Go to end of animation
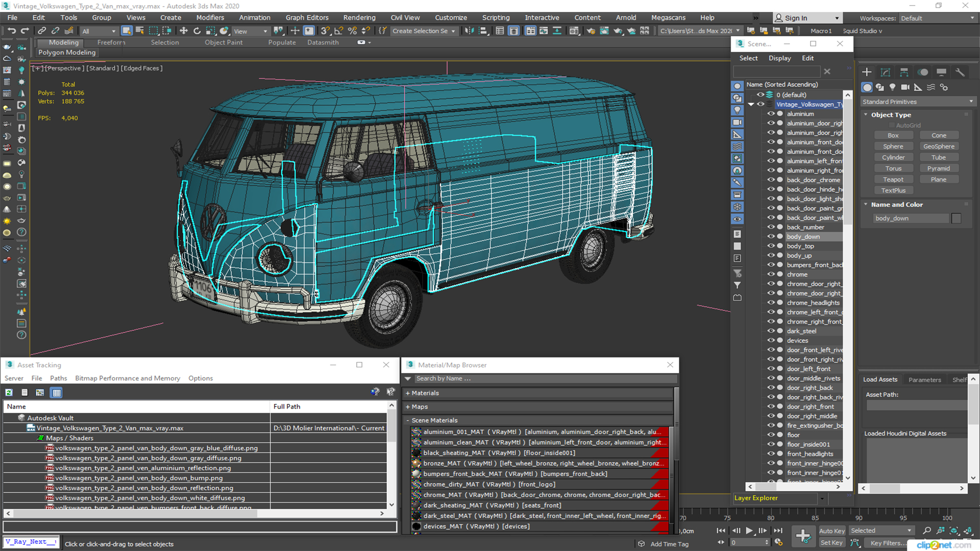 click(778, 531)
